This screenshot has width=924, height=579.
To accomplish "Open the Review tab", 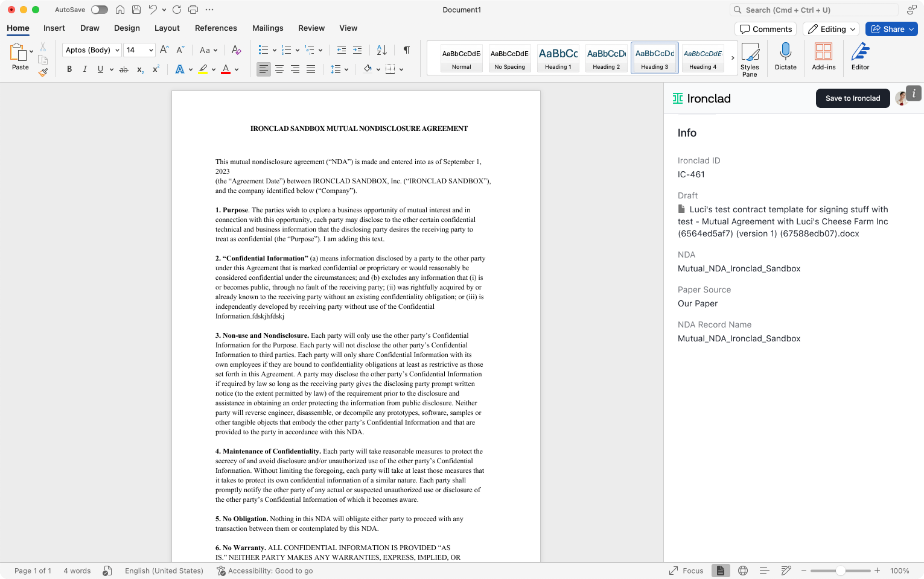I will 311,28.
